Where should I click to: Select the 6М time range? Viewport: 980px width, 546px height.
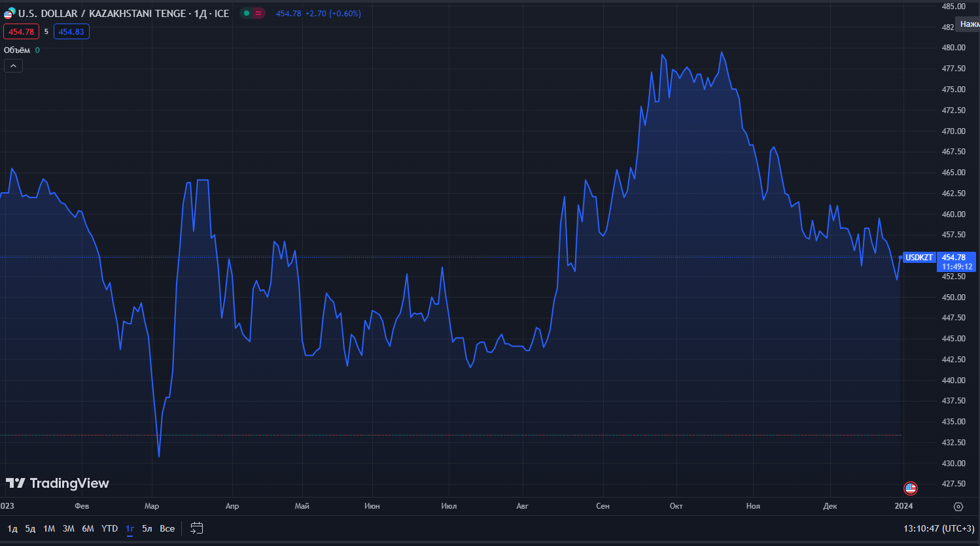tap(88, 528)
